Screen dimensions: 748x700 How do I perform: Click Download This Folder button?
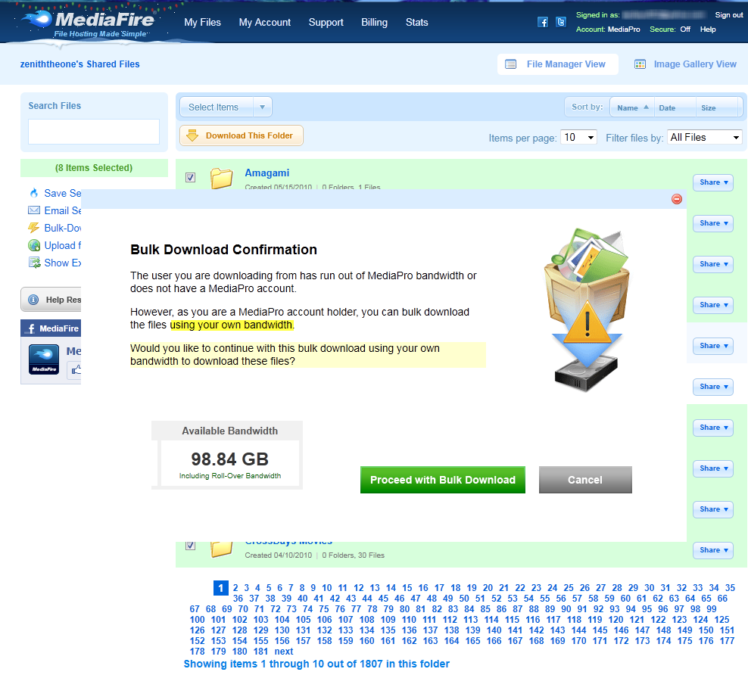tap(242, 135)
